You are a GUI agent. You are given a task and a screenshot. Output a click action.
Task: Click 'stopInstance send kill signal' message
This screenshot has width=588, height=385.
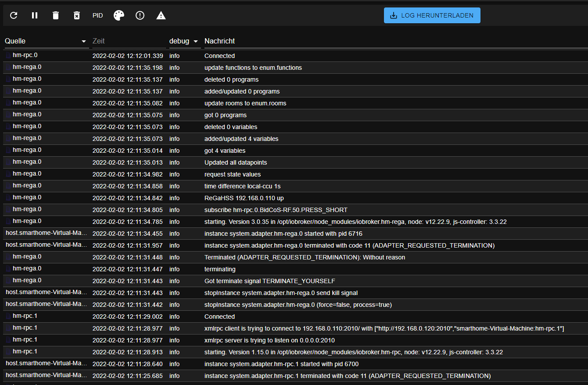(x=281, y=293)
